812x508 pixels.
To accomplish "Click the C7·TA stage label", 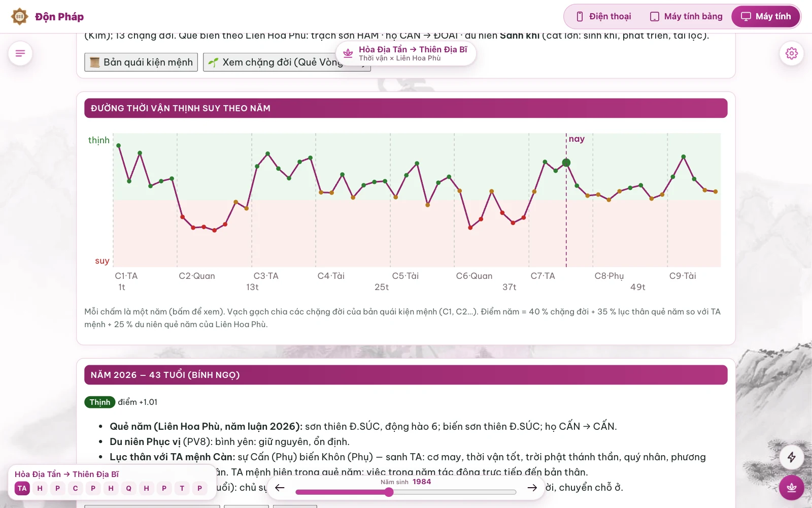I will 543,276.
